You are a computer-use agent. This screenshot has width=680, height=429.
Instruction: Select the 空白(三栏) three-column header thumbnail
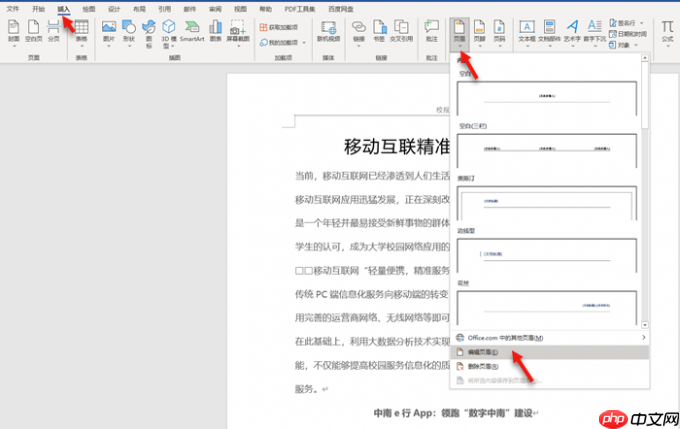pyautogui.click(x=546, y=151)
